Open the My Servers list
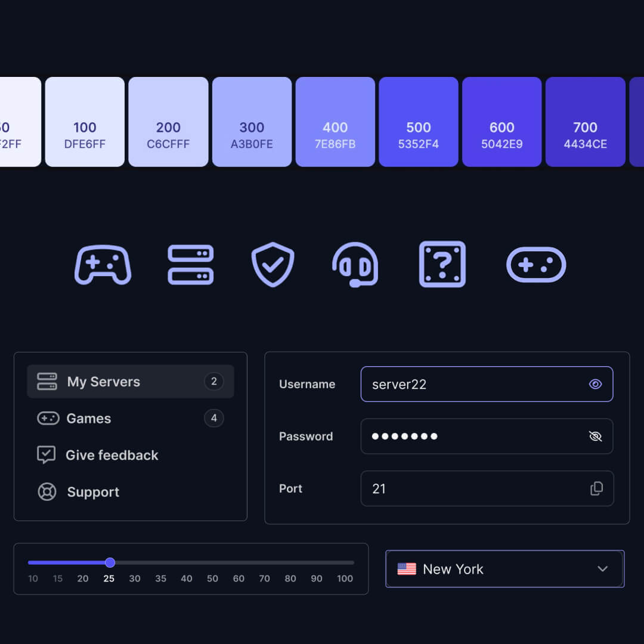 103,381
